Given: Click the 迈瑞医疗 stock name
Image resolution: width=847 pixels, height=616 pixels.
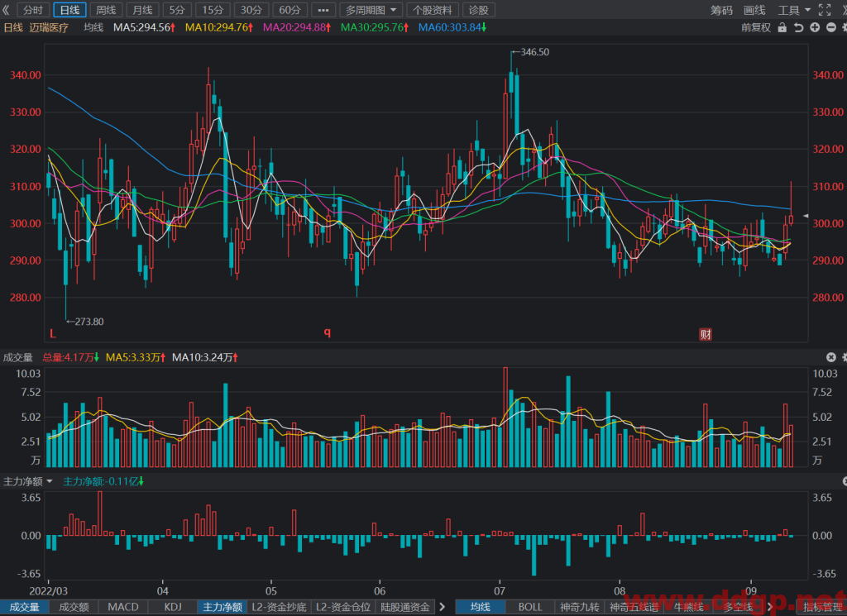Looking at the screenshot, I should point(49,27).
